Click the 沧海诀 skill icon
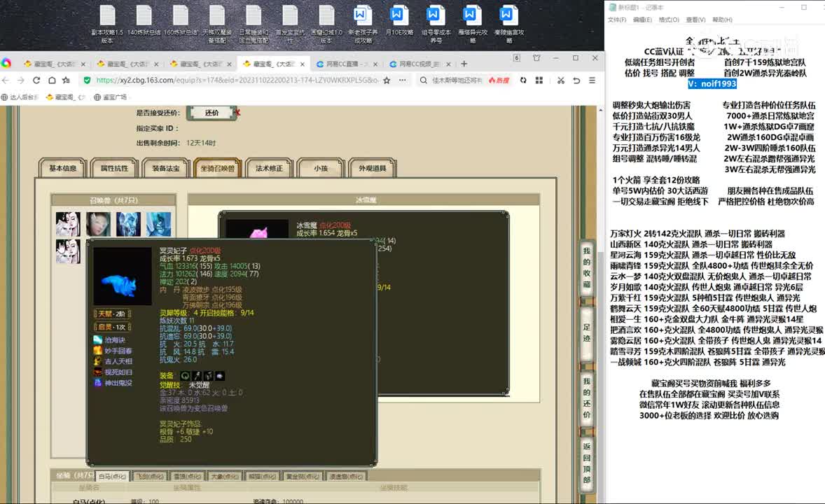Image resolution: width=825 pixels, height=504 pixels. [98, 340]
